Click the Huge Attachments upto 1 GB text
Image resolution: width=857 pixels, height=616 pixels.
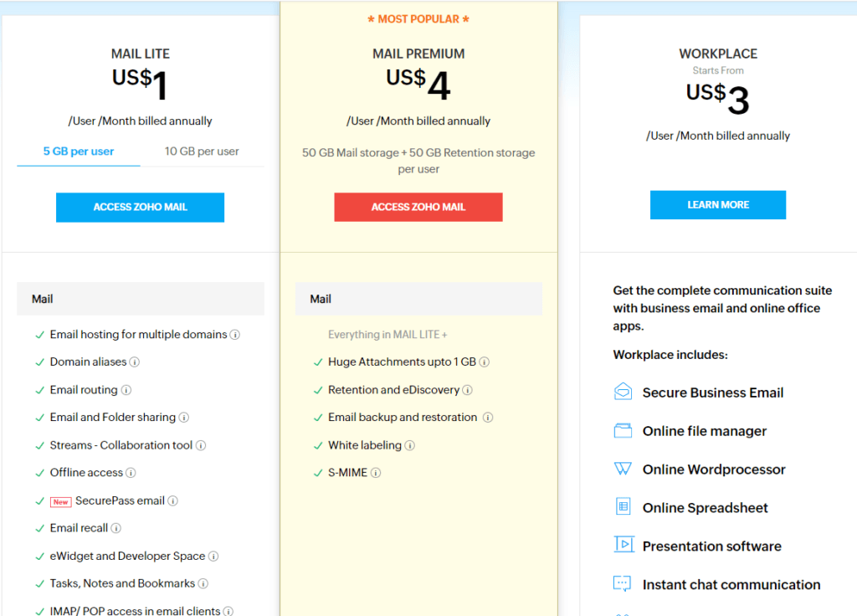402,362
